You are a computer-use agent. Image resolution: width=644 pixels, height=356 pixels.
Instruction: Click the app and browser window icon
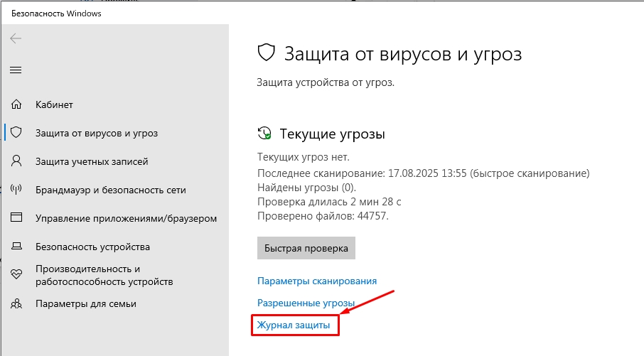pyautogui.click(x=16, y=217)
